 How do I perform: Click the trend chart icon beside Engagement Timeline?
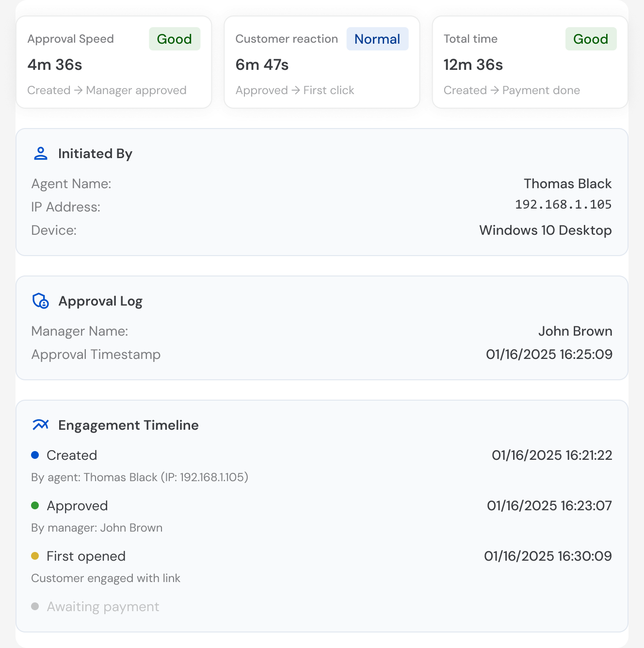click(41, 425)
